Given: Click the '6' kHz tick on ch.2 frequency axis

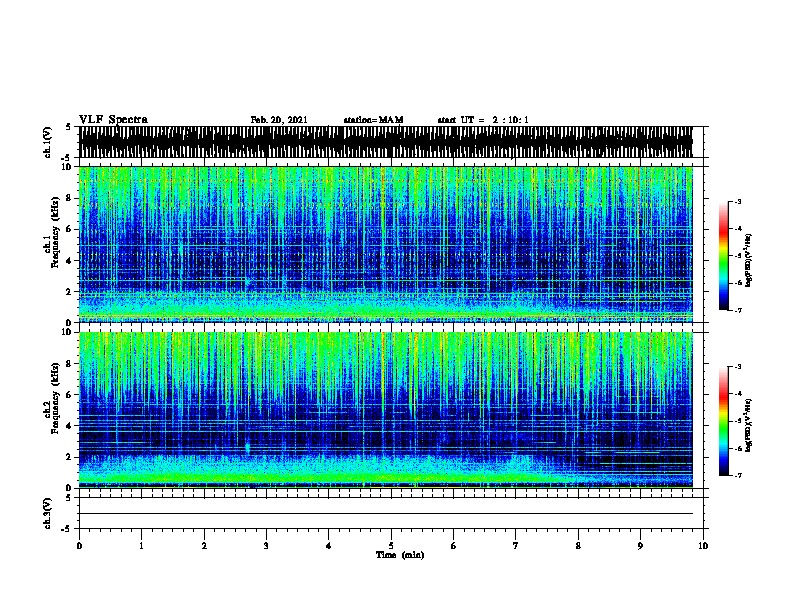Looking at the screenshot, I should coord(69,395).
